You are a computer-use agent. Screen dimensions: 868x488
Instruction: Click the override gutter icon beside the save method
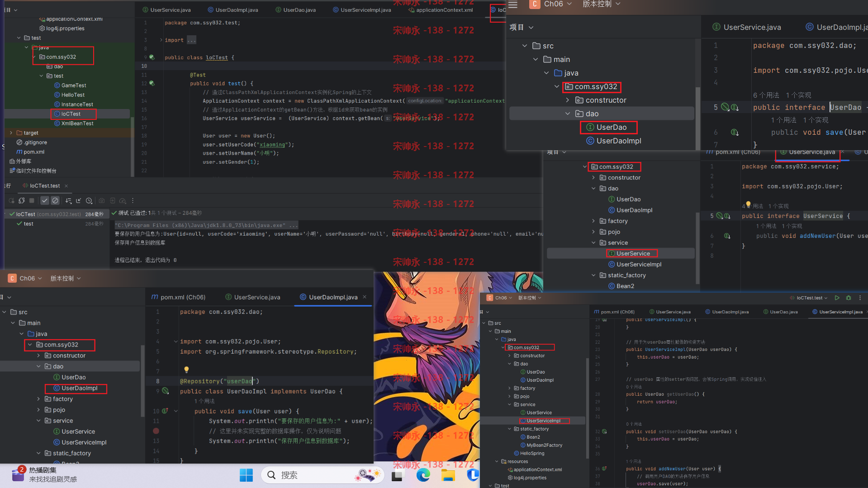coord(165,411)
